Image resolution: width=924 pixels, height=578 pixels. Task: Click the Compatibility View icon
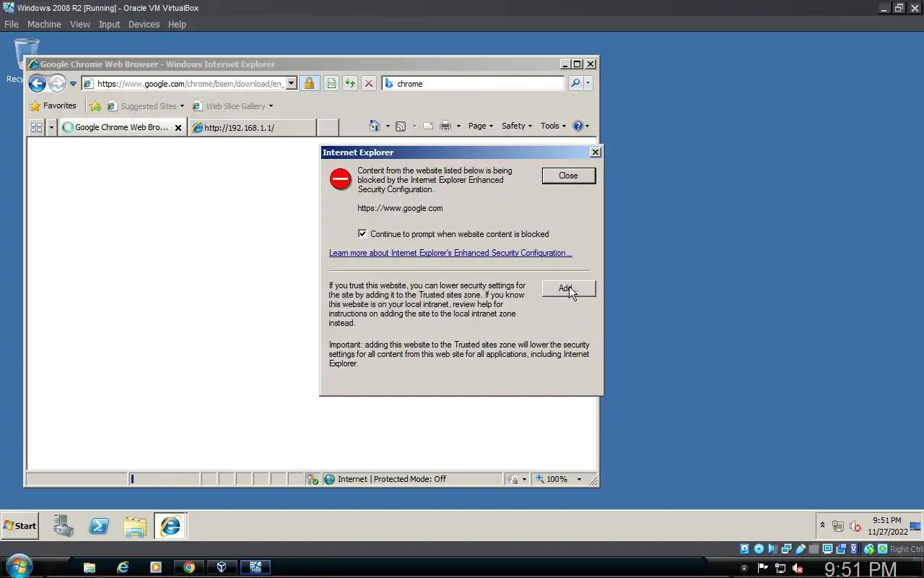pyautogui.click(x=331, y=84)
